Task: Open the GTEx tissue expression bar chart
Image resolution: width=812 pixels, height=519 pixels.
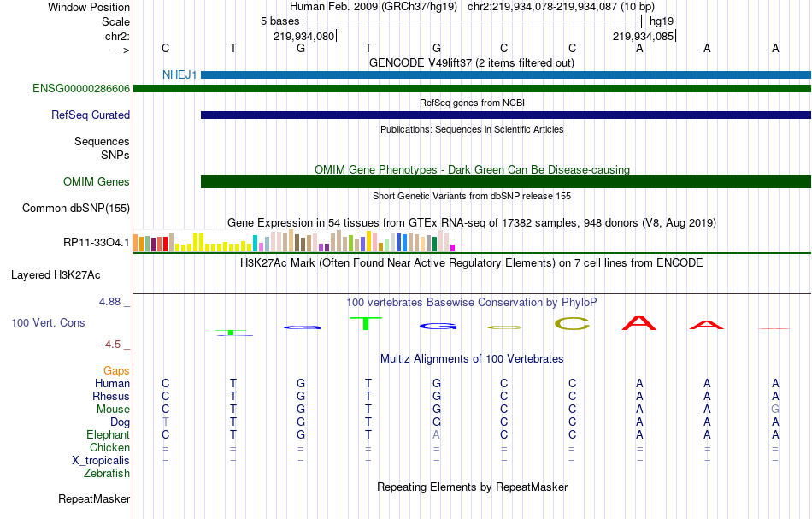Action: point(294,241)
